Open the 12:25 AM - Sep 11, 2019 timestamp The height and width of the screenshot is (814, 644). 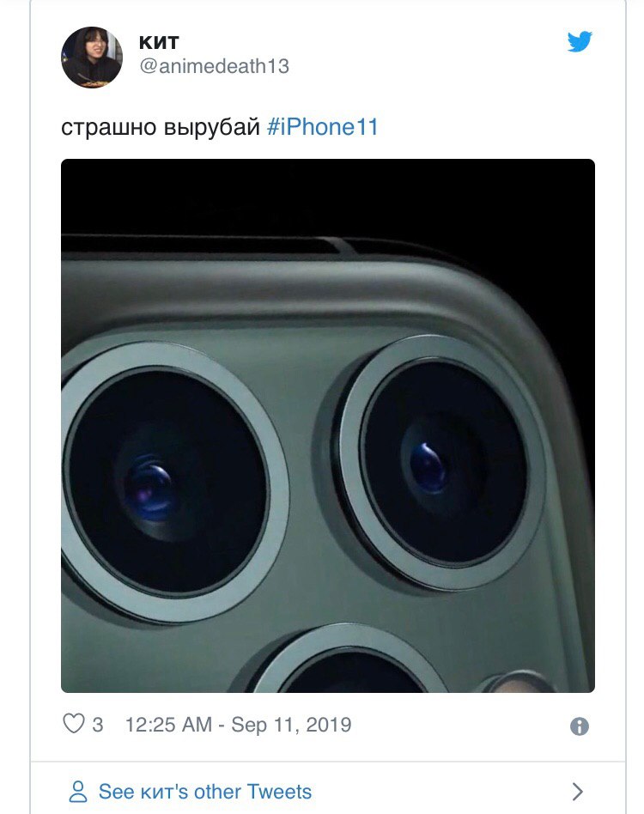pyautogui.click(x=238, y=724)
